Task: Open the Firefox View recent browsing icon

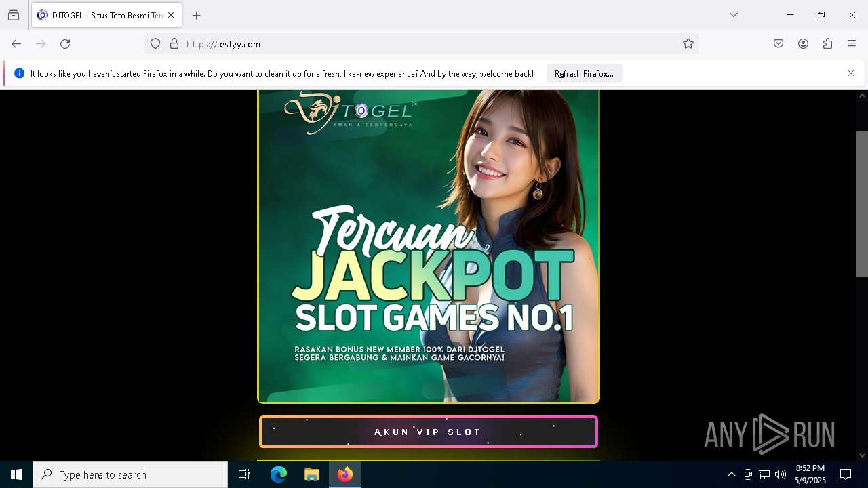Action: pyautogui.click(x=14, y=15)
